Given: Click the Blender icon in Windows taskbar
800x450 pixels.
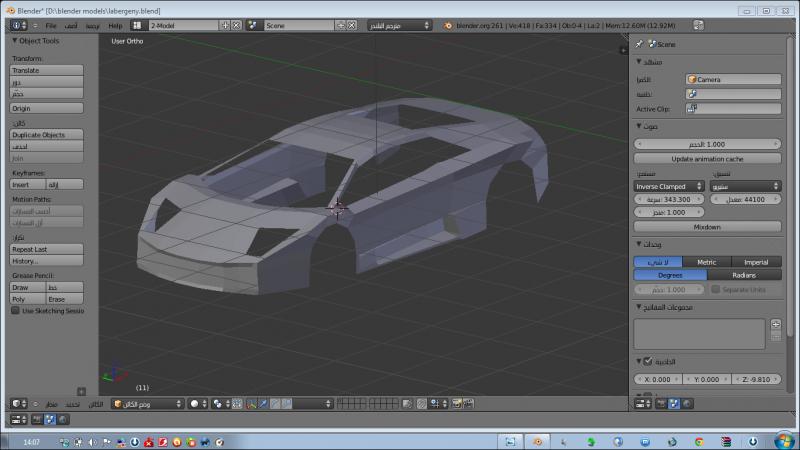Looking at the screenshot, I should click(x=537, y=442).
